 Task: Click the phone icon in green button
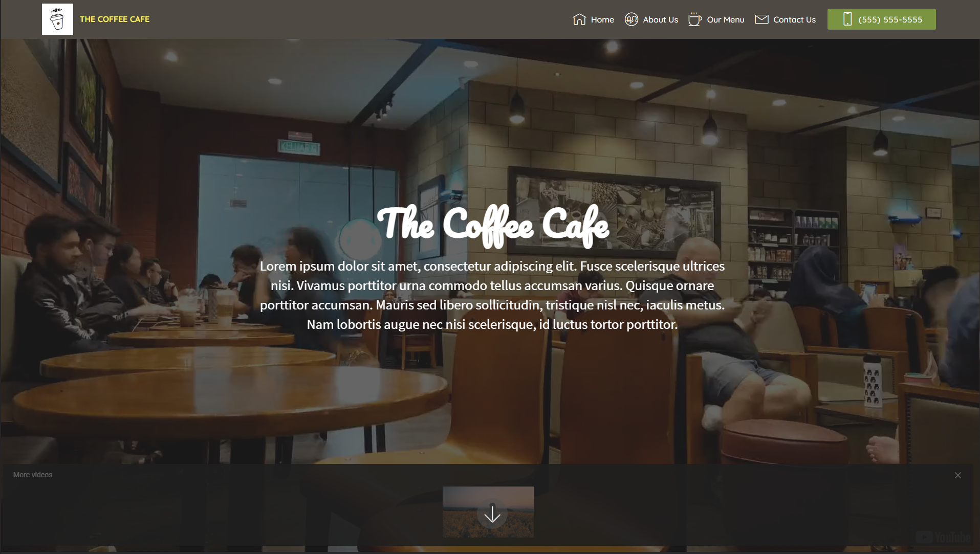(x=847, y=19)
